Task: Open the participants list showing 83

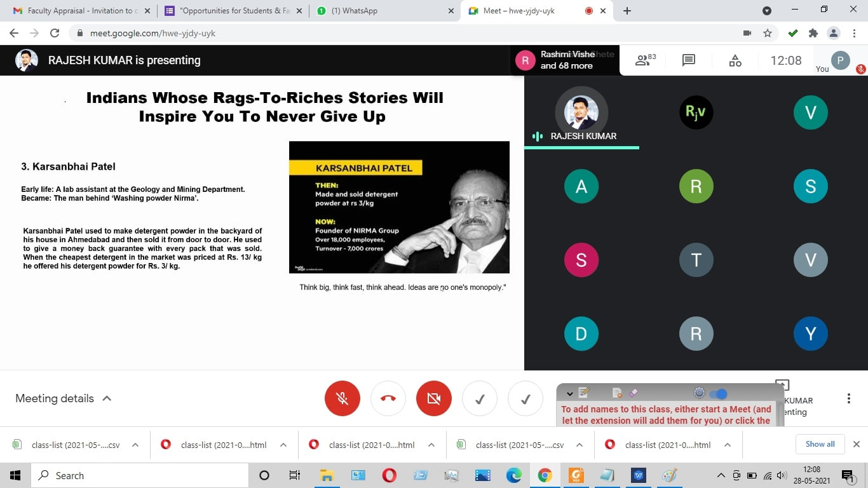Action: (645, 60)
